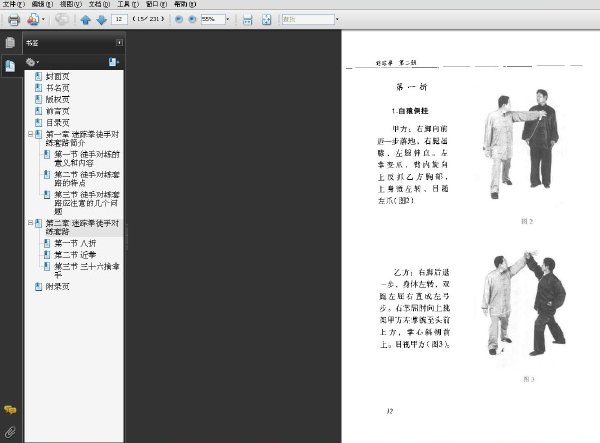The width and height of the screenshot is (600, 443).
Task: Click the scrolling page fit-width icon
Action: [x=248, y=20]
